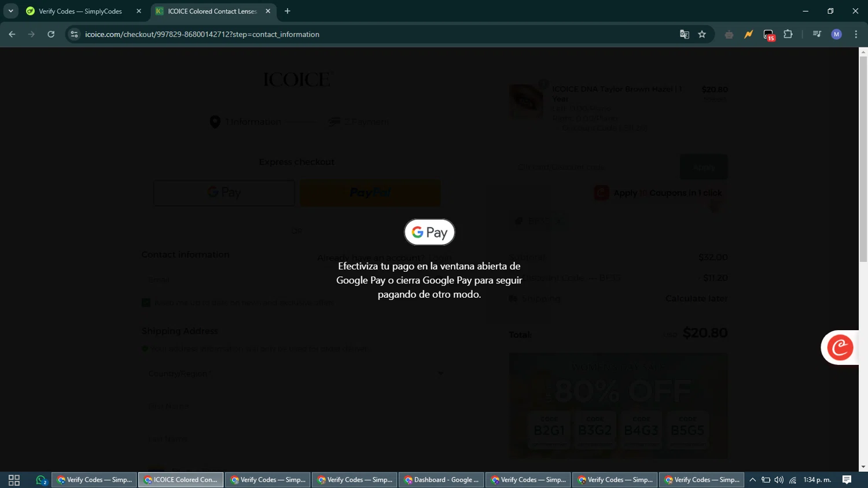Click the ICOICE store logo
Viewport: 868px width, 488px height.
(297, 79)
